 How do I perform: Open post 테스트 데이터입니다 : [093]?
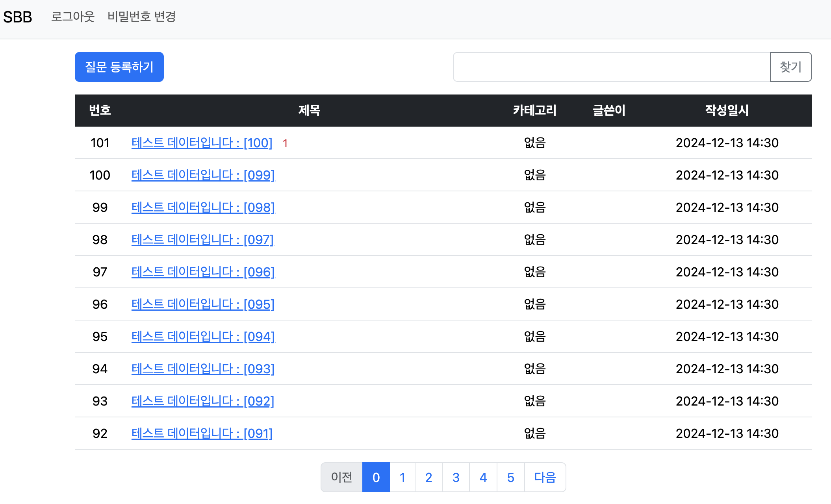203,369
